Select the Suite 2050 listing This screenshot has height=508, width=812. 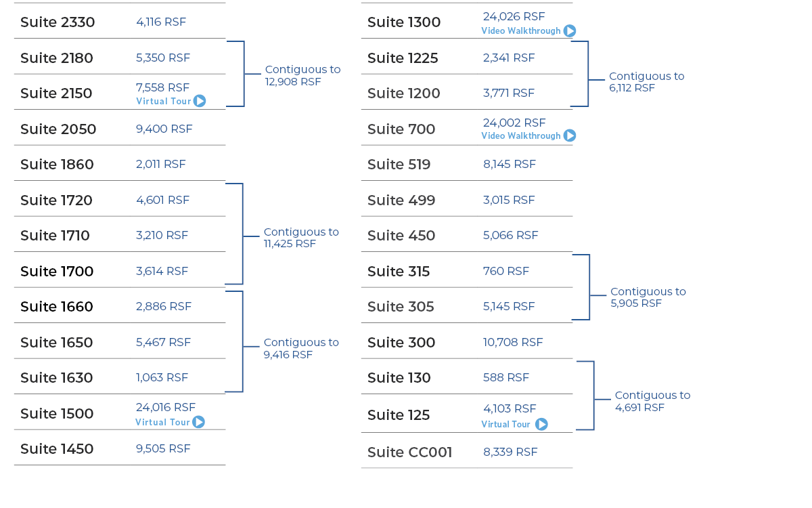58,129
